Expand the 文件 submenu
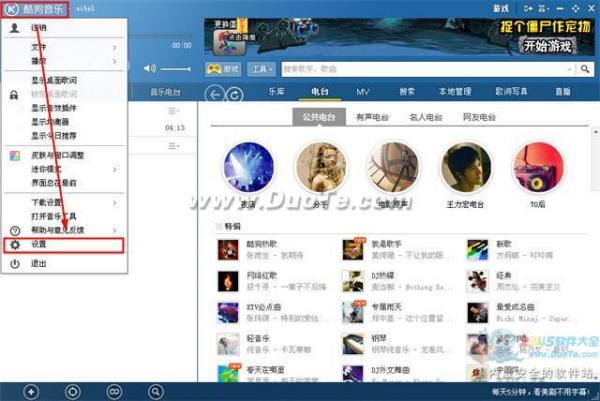This screenshot has height=401, width=600. [64, 47]
